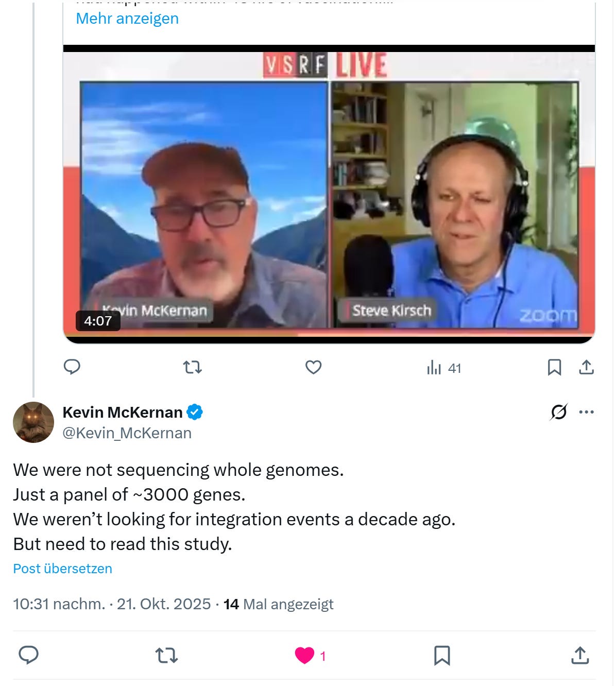Like the quoted video post
The height and width of the screenshot is (686, 616).
click(313, 367)
